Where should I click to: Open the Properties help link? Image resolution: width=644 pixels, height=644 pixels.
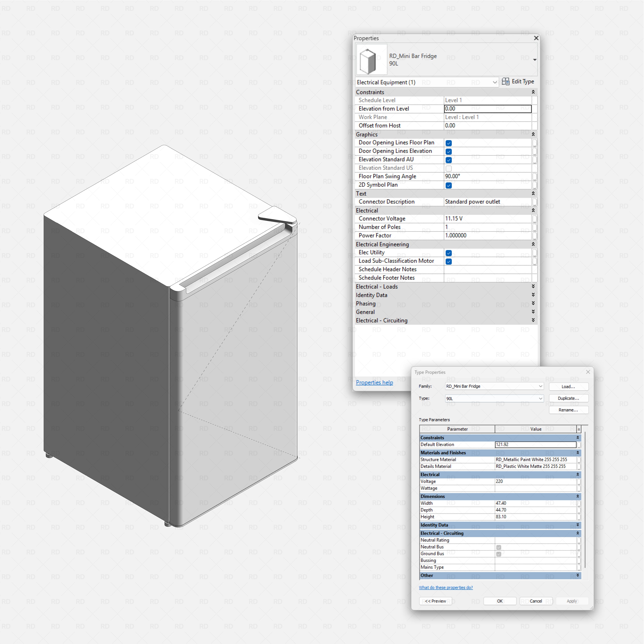coord(374,382)
